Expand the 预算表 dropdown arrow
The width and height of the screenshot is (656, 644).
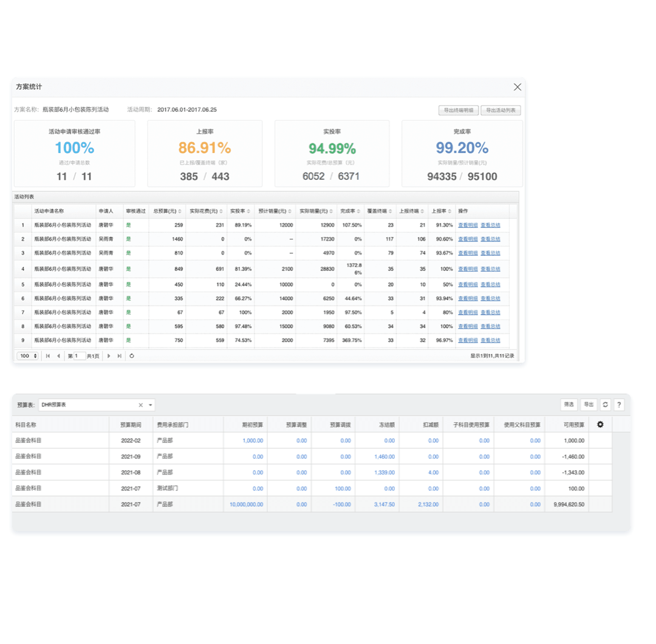pyautogui.click(x=151, y=405)
